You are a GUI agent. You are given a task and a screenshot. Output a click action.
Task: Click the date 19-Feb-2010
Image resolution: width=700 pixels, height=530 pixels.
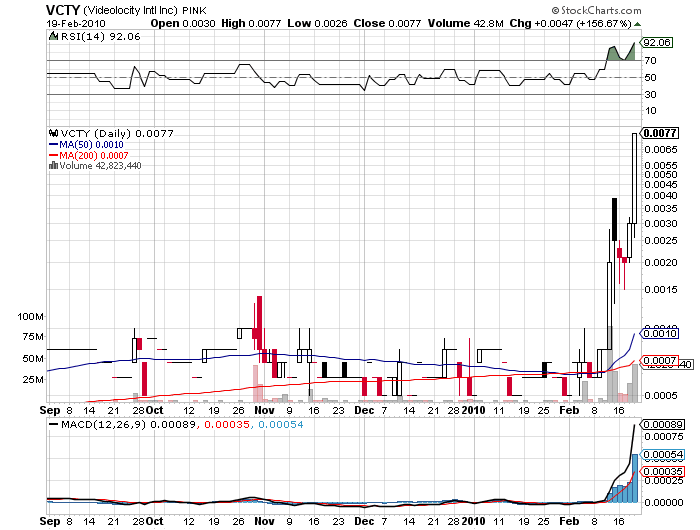76,24
